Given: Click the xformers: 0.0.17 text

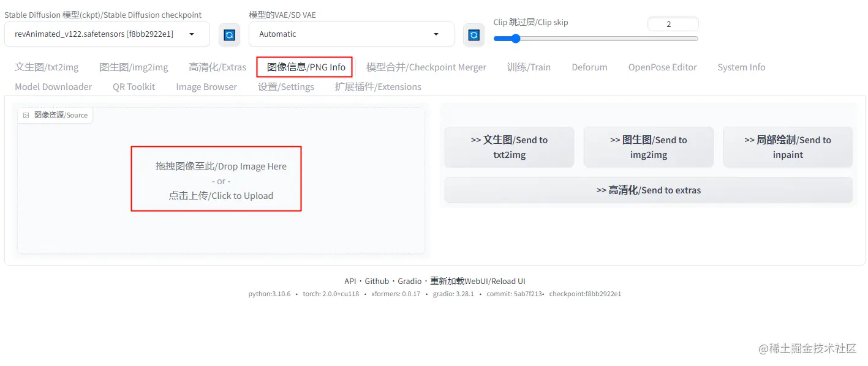Looking at the screenshot, I should coord(396,294).
